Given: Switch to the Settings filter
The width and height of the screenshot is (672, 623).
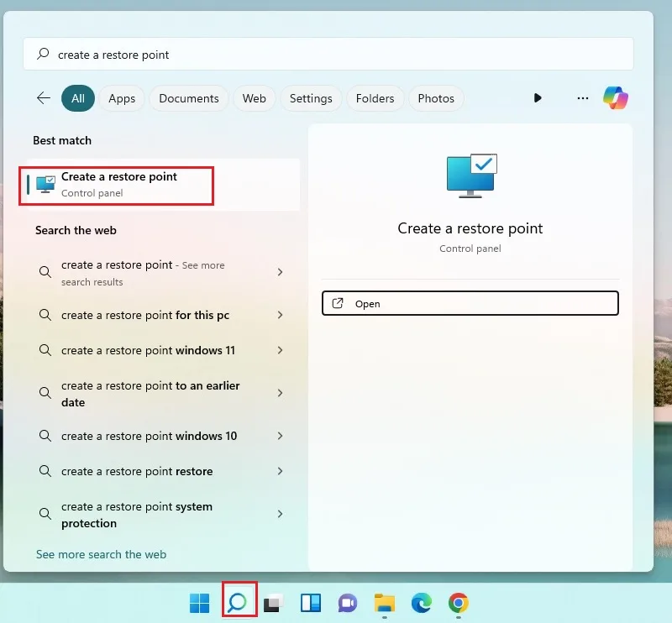Looking at the screenshot, I should (x=311, y=98).
